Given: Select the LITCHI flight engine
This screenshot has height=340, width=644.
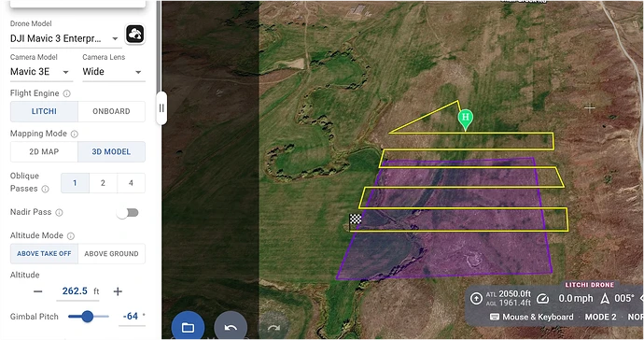Looking at the screenshot, I should click(x=44, y=111).
